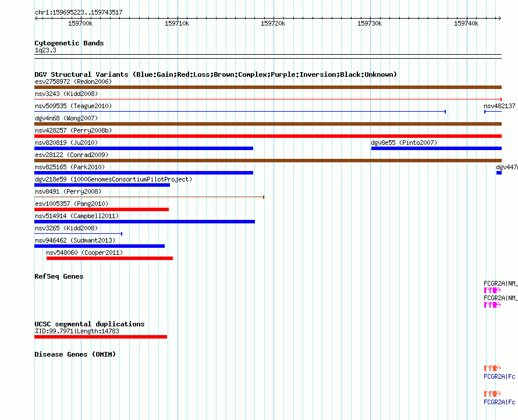Click the 159700k ruler tick label
The width and height of the screenshot is (518, 420).
click(80, 23)
